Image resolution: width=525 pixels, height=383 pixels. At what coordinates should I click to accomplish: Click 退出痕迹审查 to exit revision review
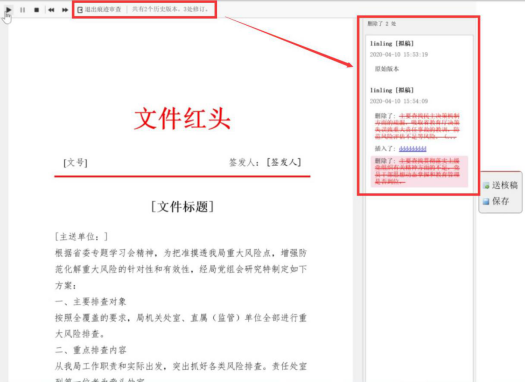pos(99,10)
